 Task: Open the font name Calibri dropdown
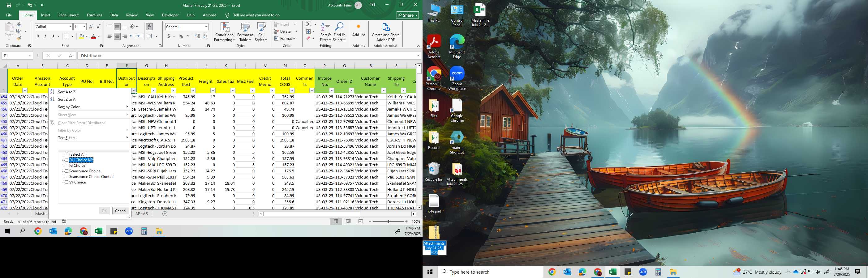(70, 27)
